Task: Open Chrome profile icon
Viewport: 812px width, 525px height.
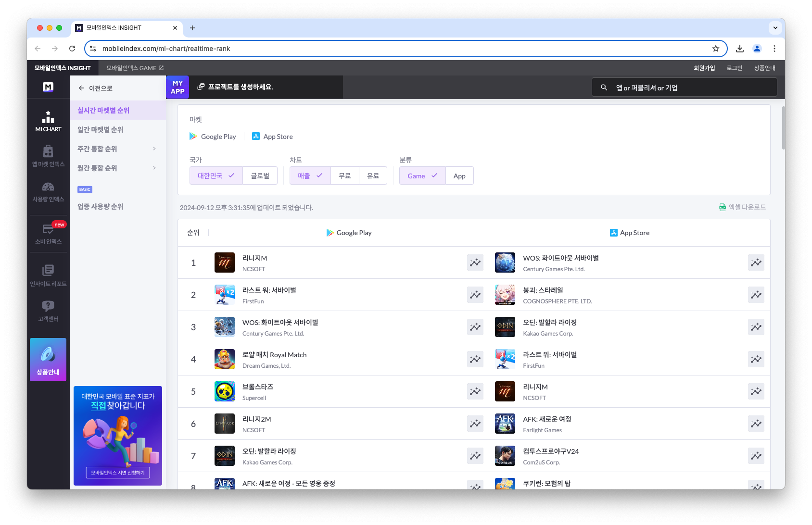Action: point(757,49)
